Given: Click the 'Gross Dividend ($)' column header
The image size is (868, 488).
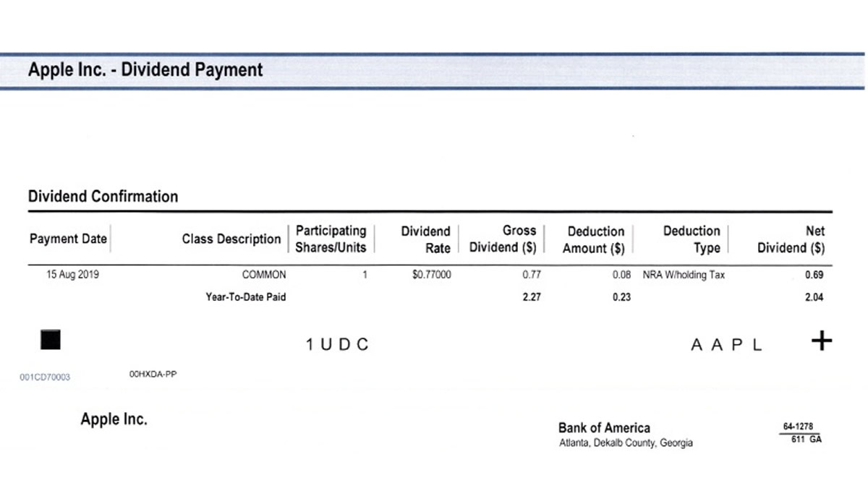Looking at the screenshot, I should (x=503, y=239).
